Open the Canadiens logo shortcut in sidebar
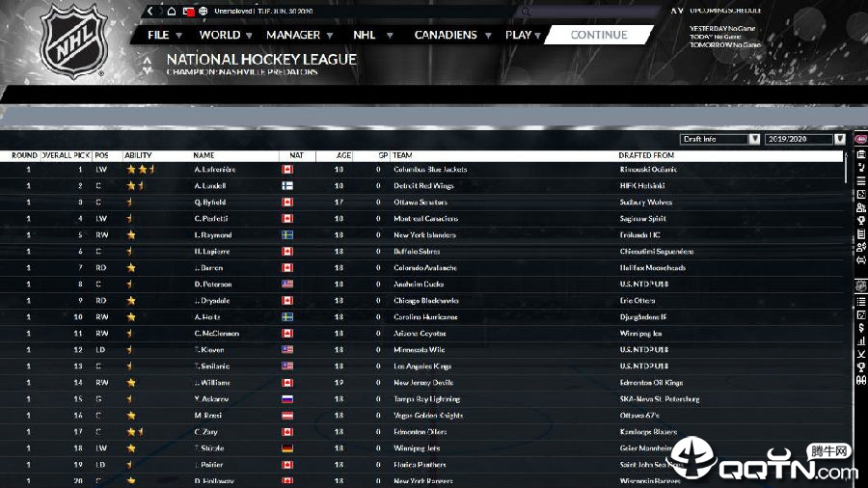 (861, 139)
